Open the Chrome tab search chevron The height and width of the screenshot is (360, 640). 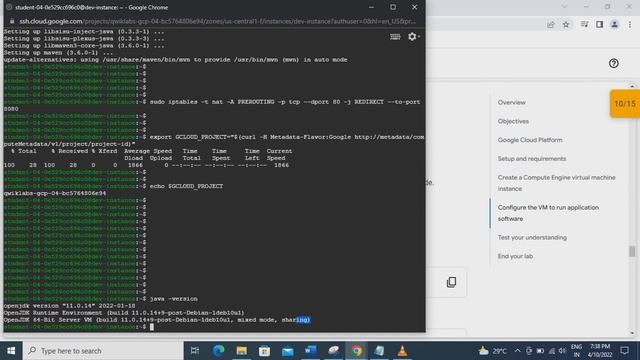pos(564,7)
